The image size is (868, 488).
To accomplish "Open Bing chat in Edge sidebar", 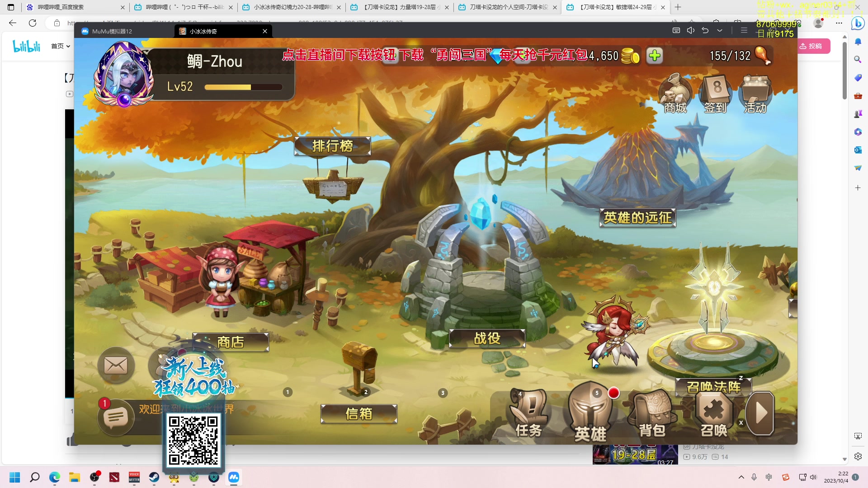I will [858, 23].
